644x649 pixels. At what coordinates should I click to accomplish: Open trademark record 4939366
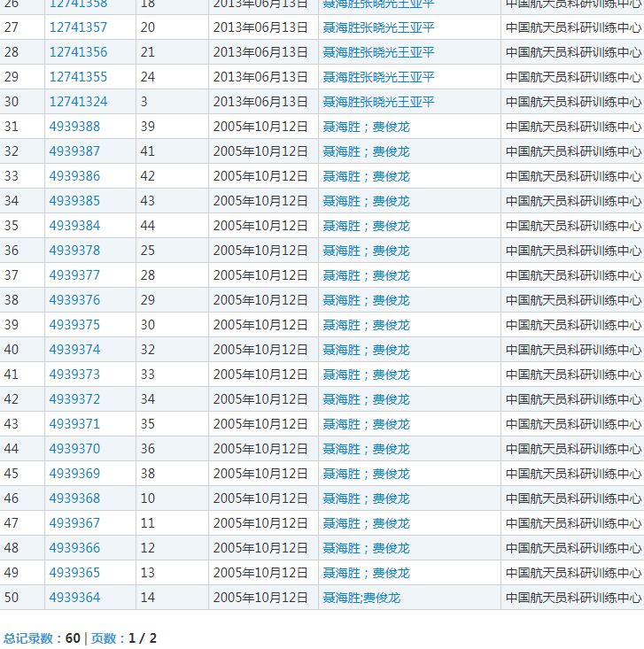coord(74,548)
